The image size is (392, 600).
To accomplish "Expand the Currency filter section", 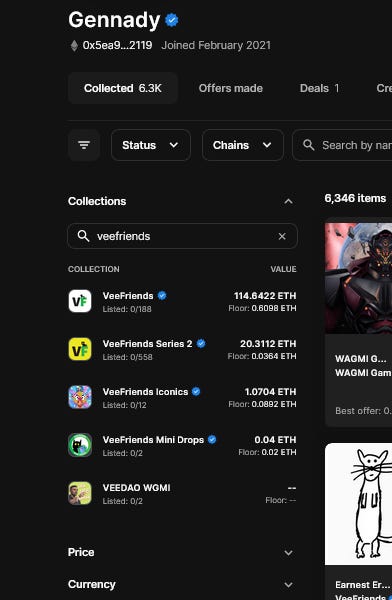I will 182,584.
